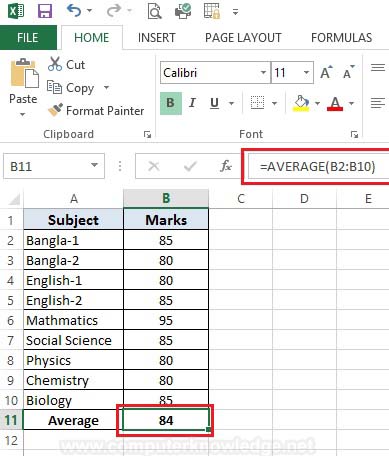Click the Excel logo icon

click(16, 11)
